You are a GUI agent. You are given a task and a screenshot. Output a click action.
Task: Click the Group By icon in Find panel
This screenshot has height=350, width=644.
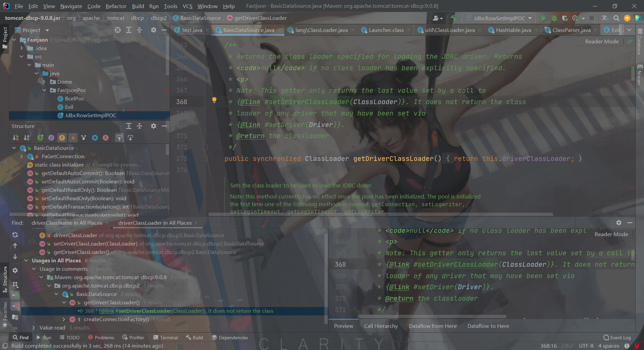15,285
